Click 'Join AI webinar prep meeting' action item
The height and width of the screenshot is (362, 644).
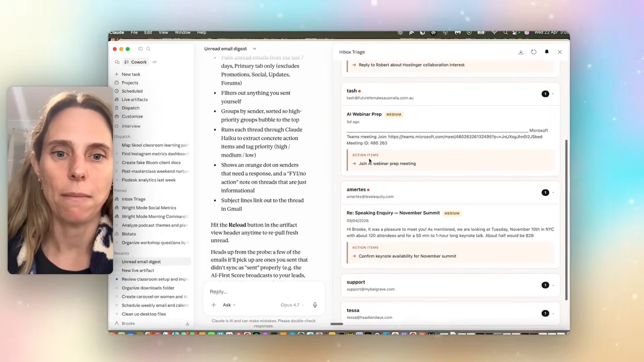point(387,163)
